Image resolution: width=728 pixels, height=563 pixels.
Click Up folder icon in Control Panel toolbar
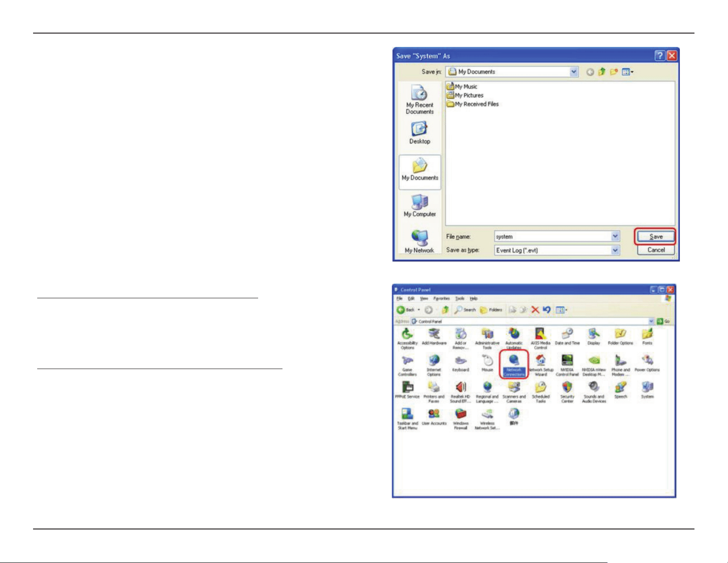click(x=445, y=310)
